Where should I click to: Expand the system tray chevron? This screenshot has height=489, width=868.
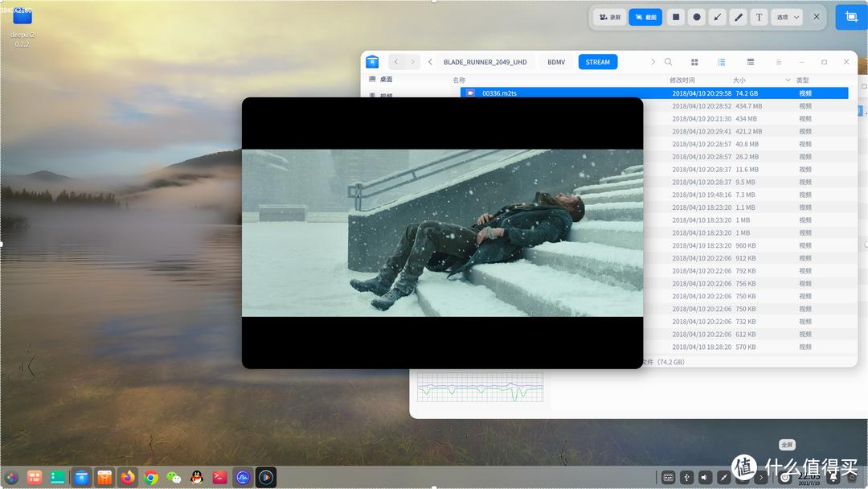click(x=761, y=477)
